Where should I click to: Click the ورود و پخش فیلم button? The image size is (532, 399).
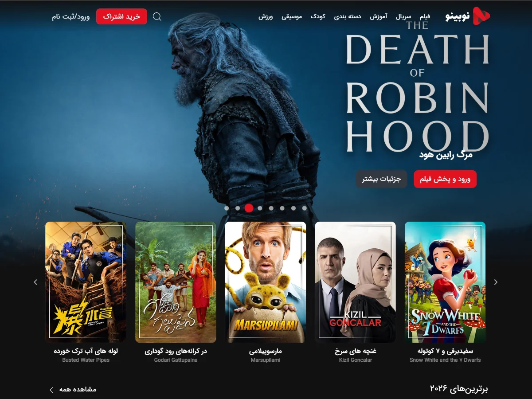click(445, 179)
